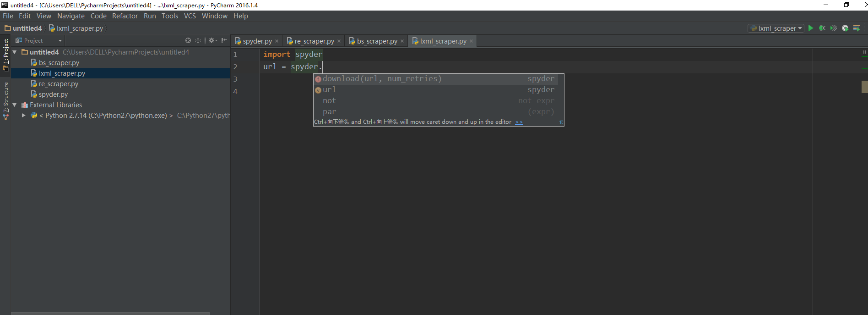
Task: Click the editor vertical scrollbar thumb
Action: [x=864, y=87]
